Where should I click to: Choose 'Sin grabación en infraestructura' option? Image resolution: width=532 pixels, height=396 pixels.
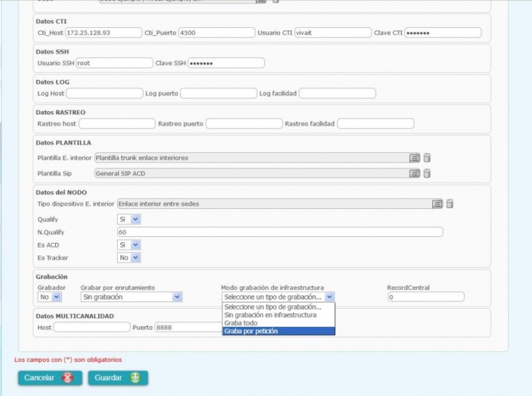(x=279, y=315)
